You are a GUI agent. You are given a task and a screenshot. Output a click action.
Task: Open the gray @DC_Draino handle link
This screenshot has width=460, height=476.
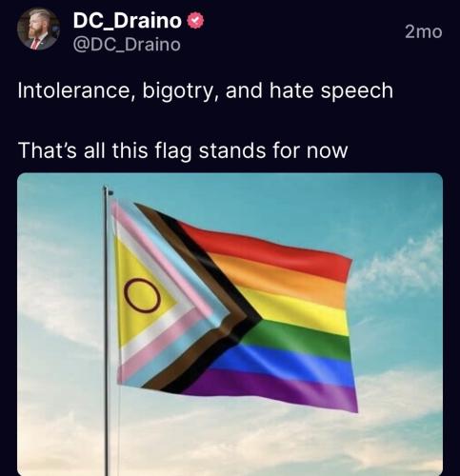tap(127, 45)
